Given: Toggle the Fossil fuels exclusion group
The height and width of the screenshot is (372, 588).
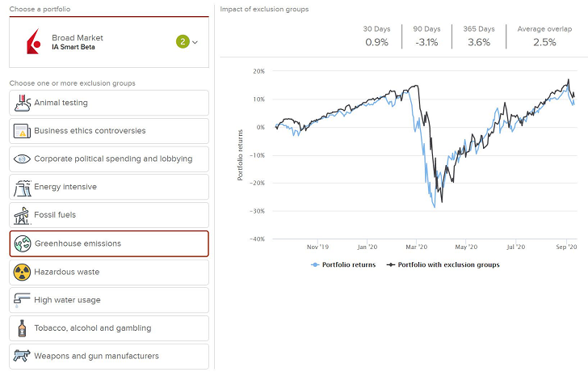Looking at the screenshot, I should 109,216.
